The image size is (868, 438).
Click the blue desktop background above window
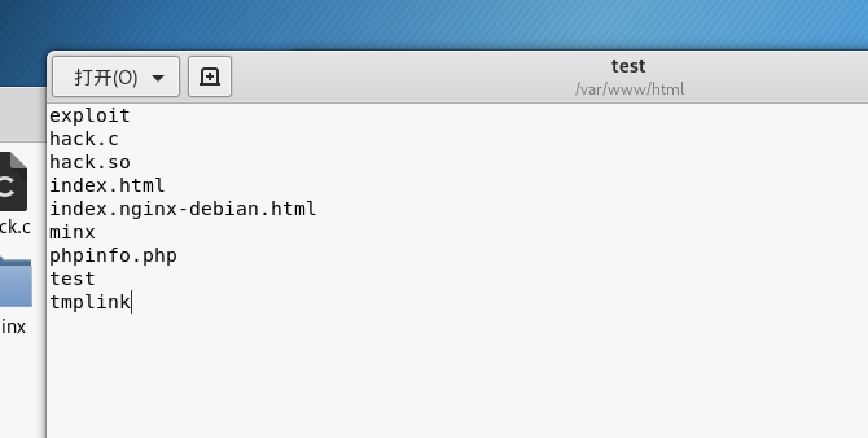389,23
